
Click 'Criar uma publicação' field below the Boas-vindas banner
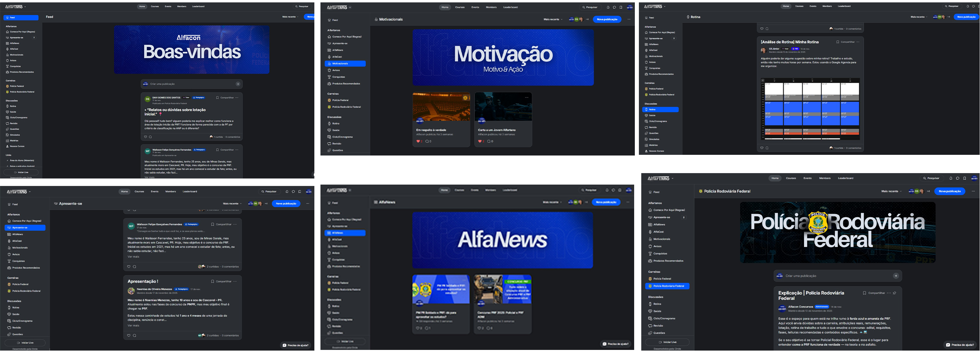(188, 84)
